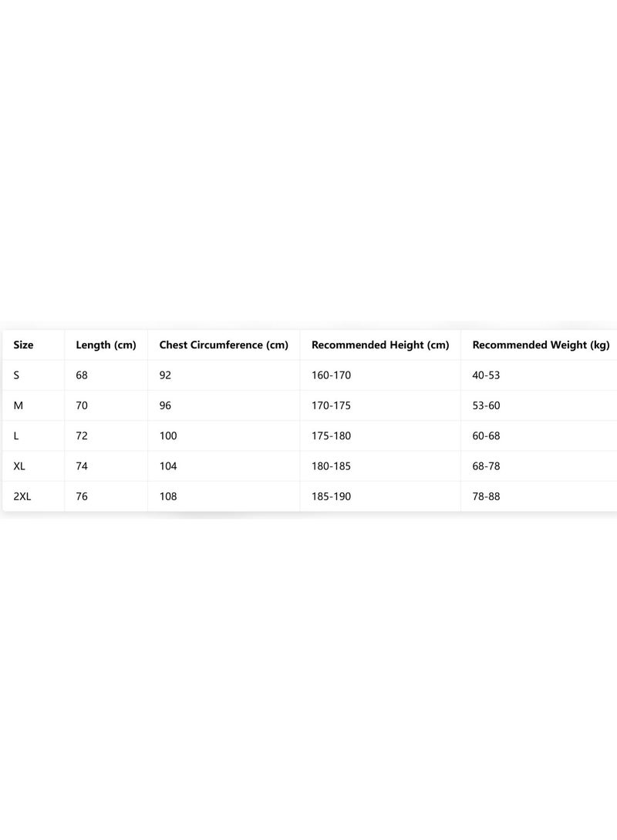Click the height range 170-175
The height and width of the screenshot is (840, 617).
[x=332, y=405]
